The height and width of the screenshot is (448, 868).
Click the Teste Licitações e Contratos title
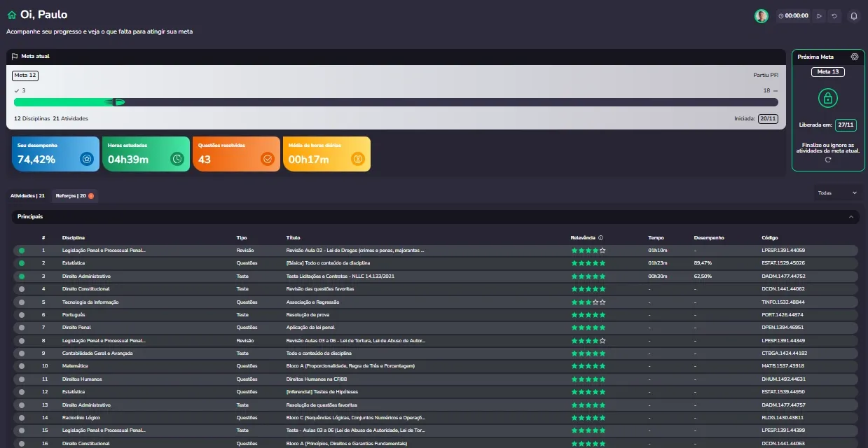tap(340, 276)
